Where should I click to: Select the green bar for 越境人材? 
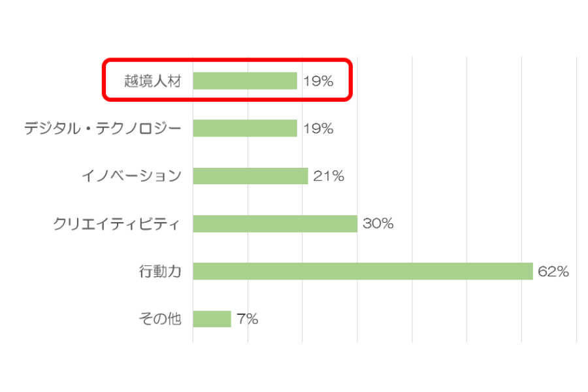[x=245, y=80]
